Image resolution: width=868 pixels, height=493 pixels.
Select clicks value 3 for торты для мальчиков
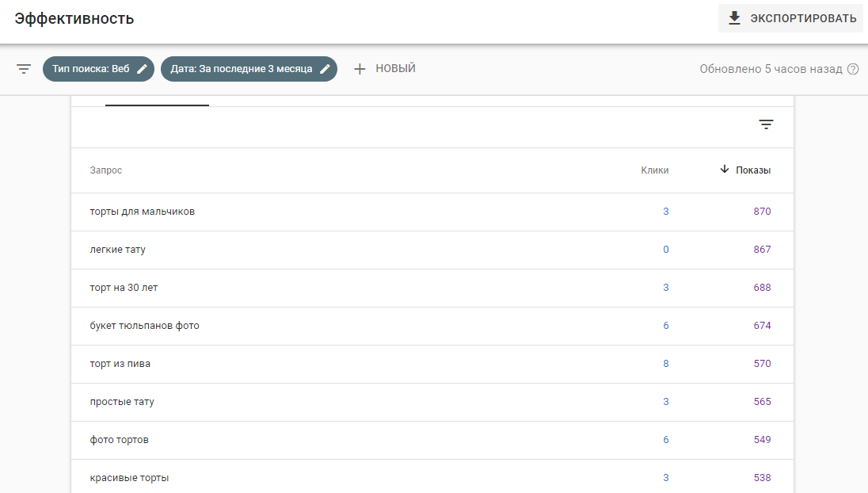tap(666, 212)
